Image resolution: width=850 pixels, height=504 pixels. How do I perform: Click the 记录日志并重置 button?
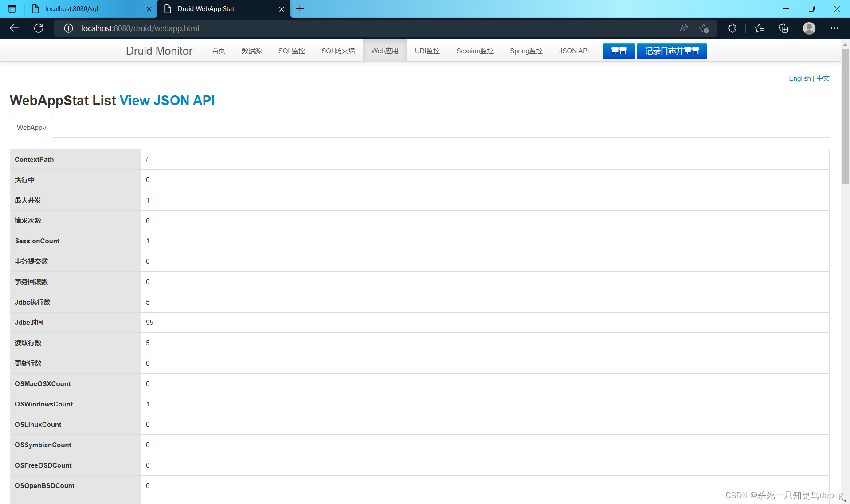[672, 51]
